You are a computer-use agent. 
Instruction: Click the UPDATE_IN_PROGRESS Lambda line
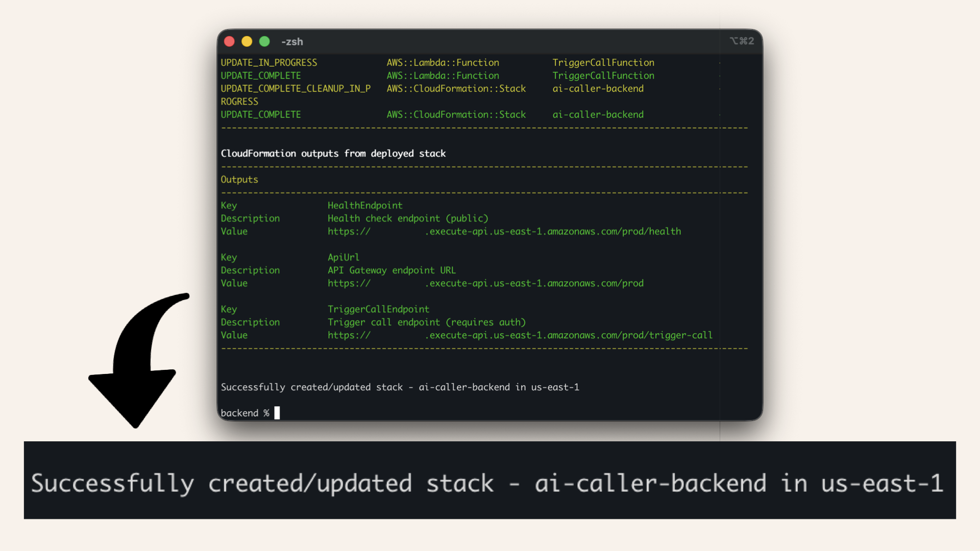(269, 62)
